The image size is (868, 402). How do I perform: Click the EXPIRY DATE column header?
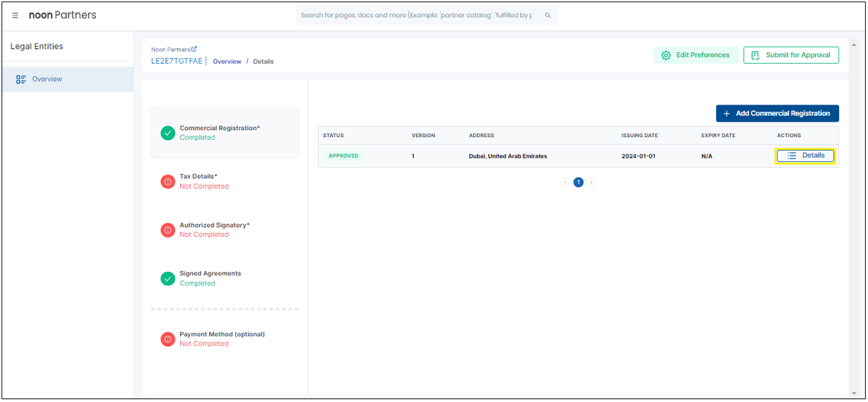click(x=718, y=136)
